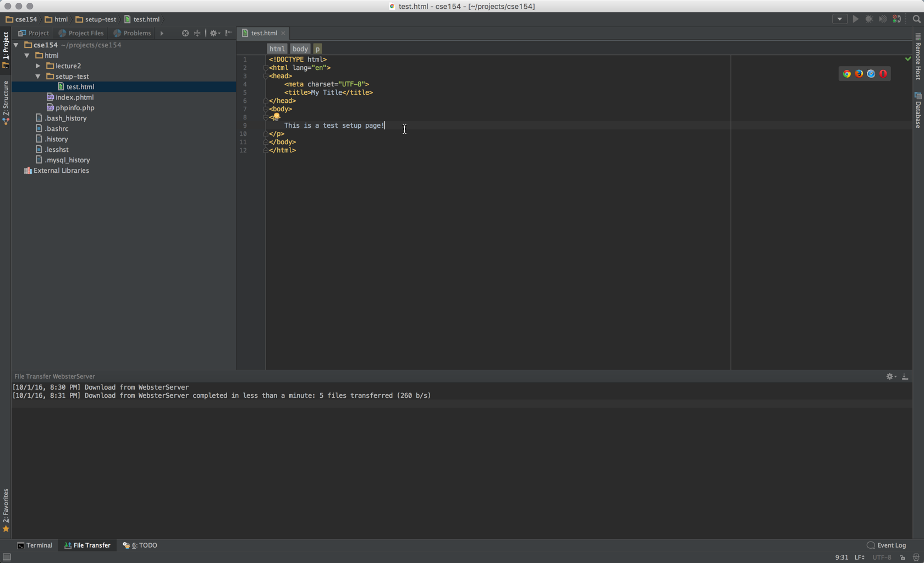The height and width of the screenshot is (563, 924).
Task: Toggle file read-only lock icon
Action: point(903,557)
